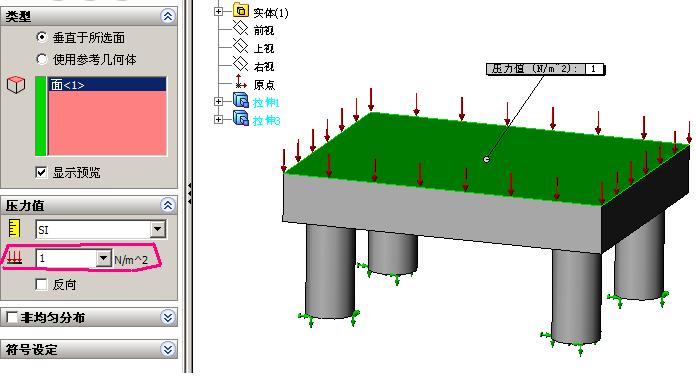This screenshot has width=696, height=384.
Task: Click the 前视 plane icon
Action: pos(241,29)
